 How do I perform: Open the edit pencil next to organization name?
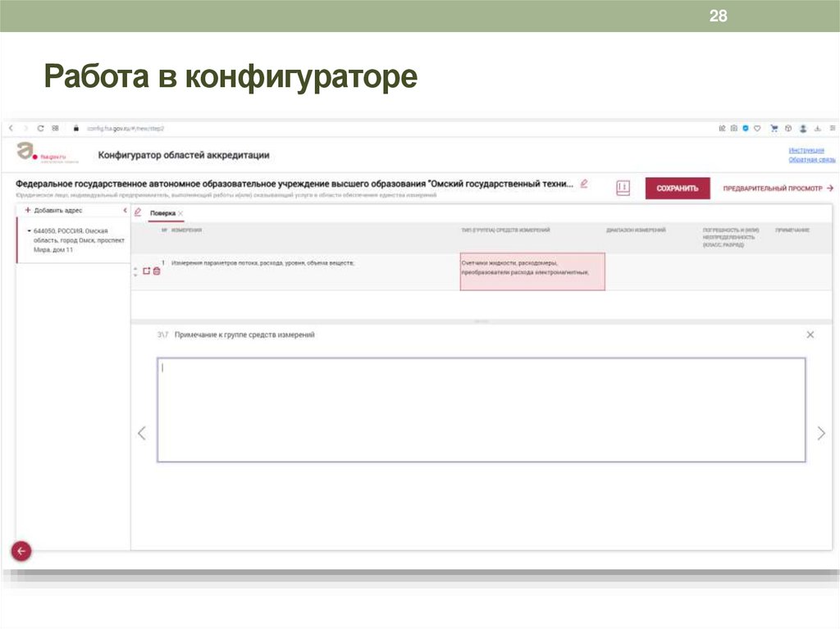(582, 183)
